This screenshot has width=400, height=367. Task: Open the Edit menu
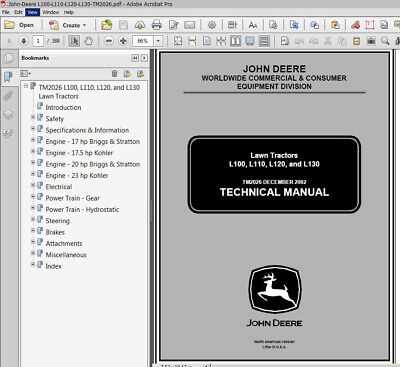tap(18, 12)
